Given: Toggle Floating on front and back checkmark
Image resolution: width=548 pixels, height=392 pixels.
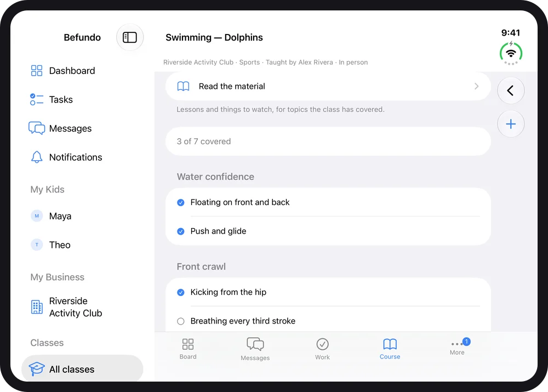Looking at the screenshot, I should (x=181, y=202).
